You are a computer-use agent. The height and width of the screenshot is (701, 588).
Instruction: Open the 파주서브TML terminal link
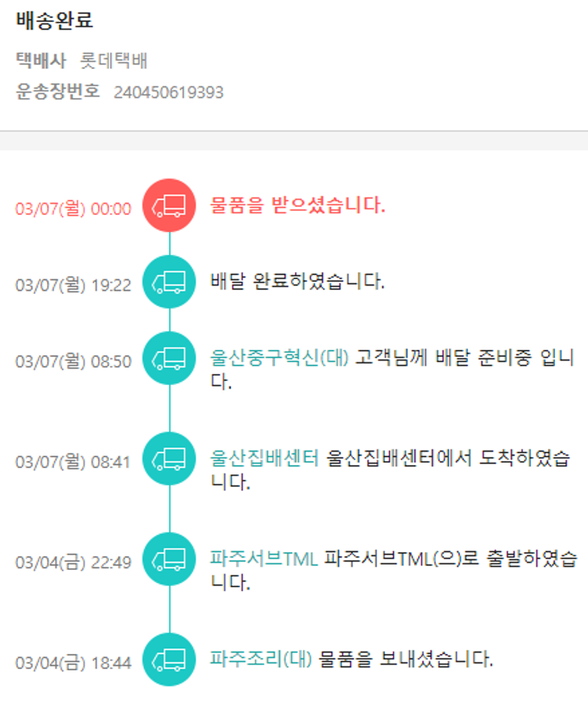[x=264, y=558]
